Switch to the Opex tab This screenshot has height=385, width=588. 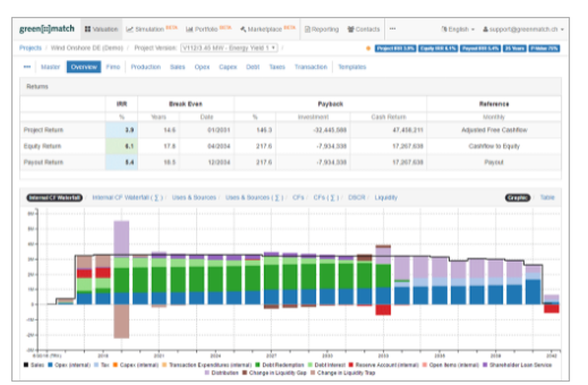(202, 67)
